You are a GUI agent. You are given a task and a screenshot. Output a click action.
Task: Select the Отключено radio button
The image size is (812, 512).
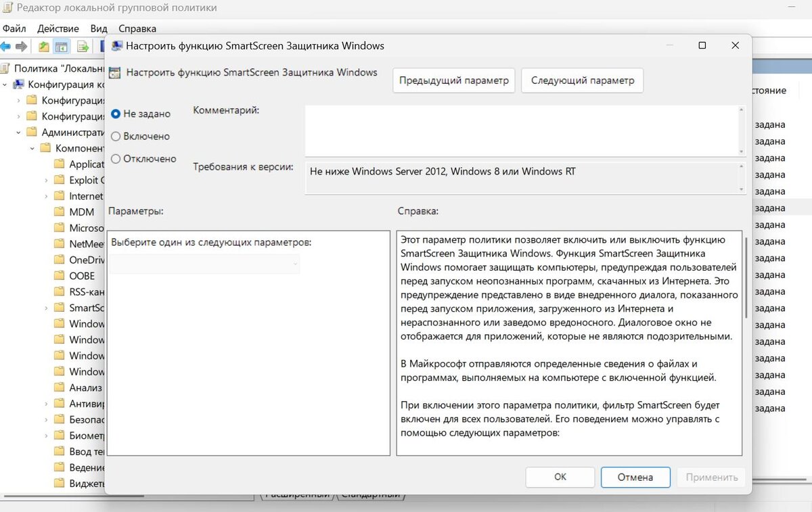pyautogui.click(x=116, y=158)
